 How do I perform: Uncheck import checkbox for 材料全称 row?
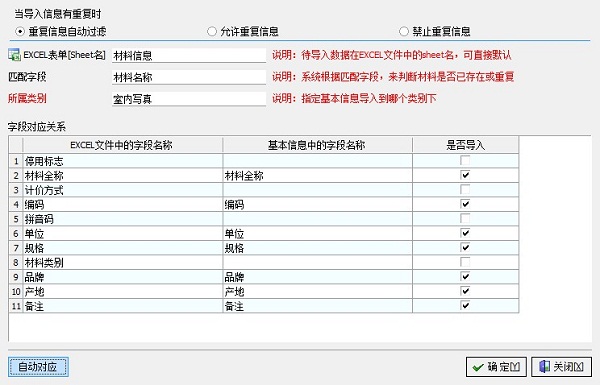[x=465, y=175]
